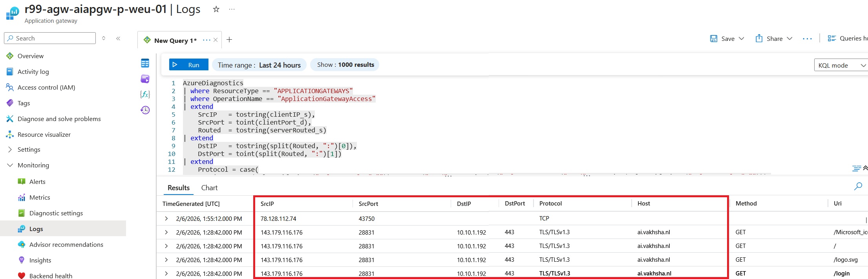The height and width of the screenshot is (279, 868).
Task: Collapse the left navigation menu chevrons
Action: [118, 38]
